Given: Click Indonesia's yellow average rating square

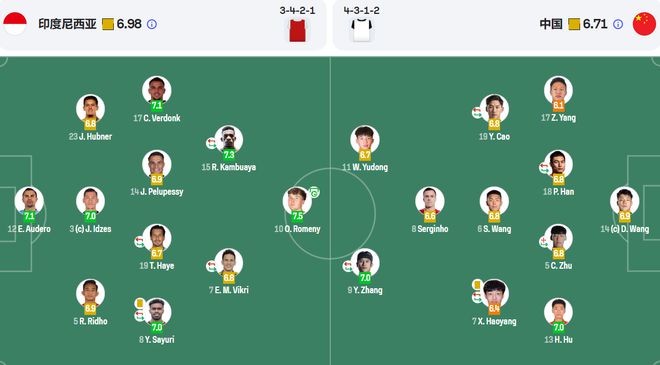Looking at the screenshot, I should pos(108,24).
